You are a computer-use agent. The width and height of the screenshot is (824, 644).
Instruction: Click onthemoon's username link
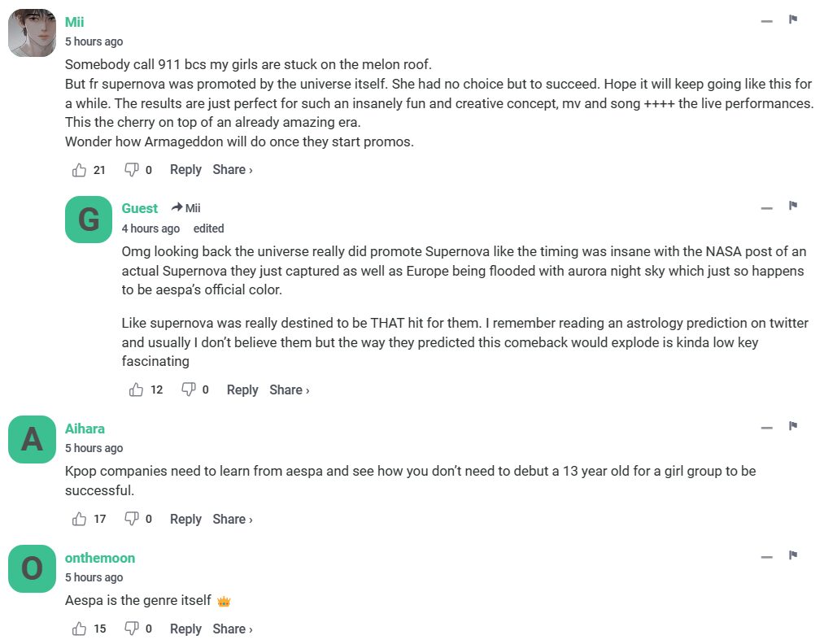[x=100, y=558]
